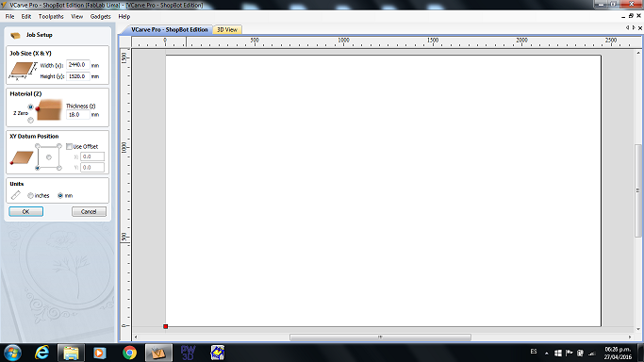Select top-right XY datum corner
The image size is (644, 362).
[x=59, y=146]
